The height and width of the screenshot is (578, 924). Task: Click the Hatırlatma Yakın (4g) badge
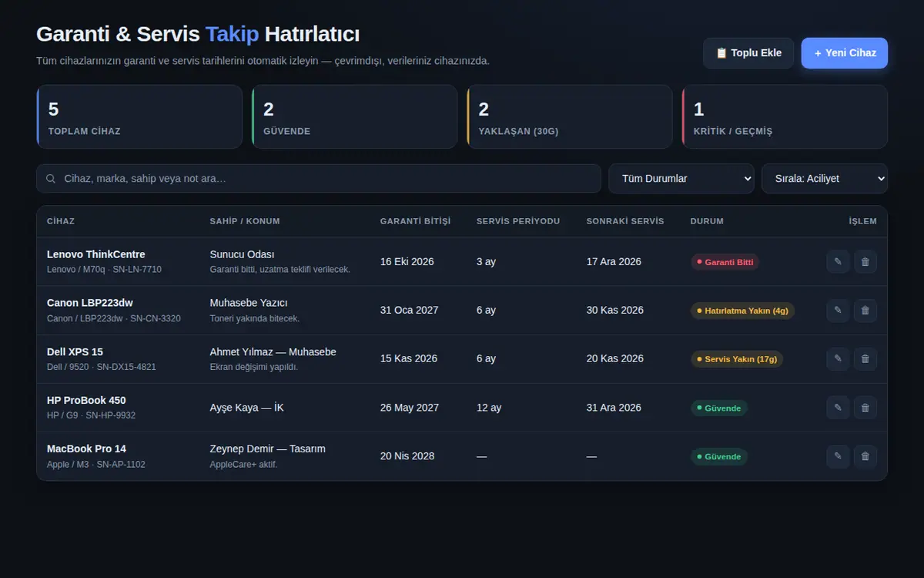742,311
